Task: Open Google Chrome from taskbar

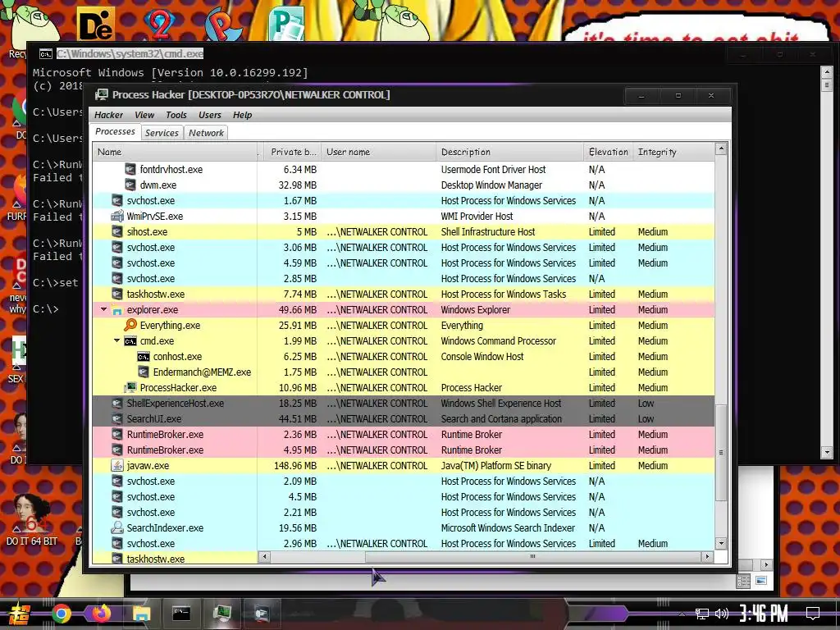Action: pyautogui.click(x=61, y=614)
